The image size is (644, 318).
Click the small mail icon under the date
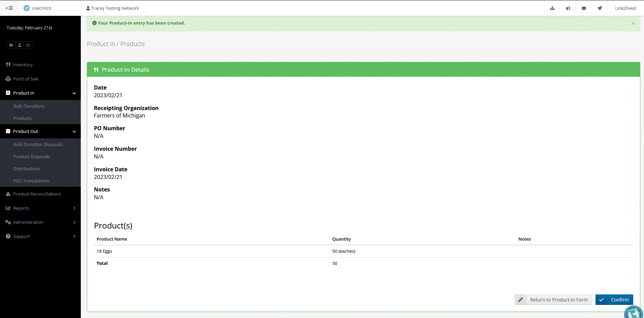coord(11,45)
